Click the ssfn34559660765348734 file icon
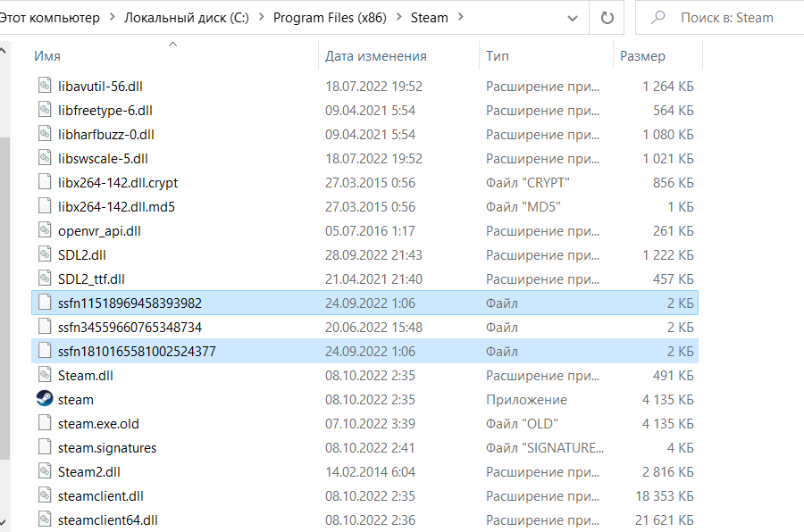804x532 pixels. tap(45, 326)
